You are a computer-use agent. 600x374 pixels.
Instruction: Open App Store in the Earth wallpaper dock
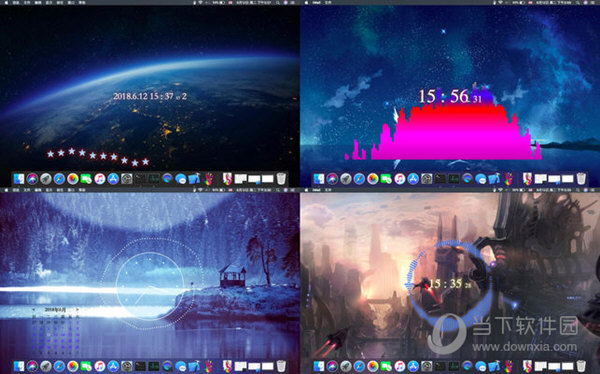(x=113, y=179)
